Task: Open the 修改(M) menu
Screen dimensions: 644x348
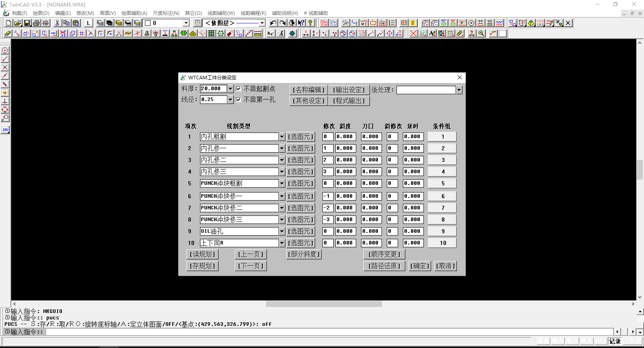Action: (x=85, y=13)
